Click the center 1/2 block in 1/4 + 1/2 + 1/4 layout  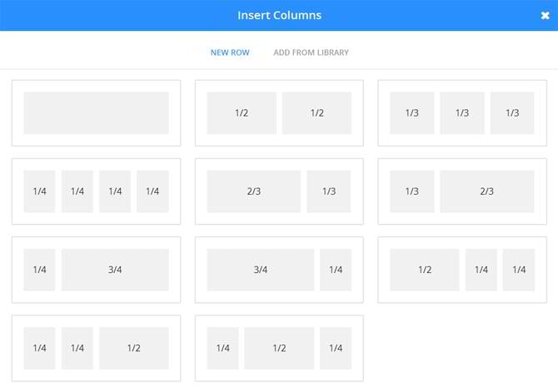click(279, 348)
